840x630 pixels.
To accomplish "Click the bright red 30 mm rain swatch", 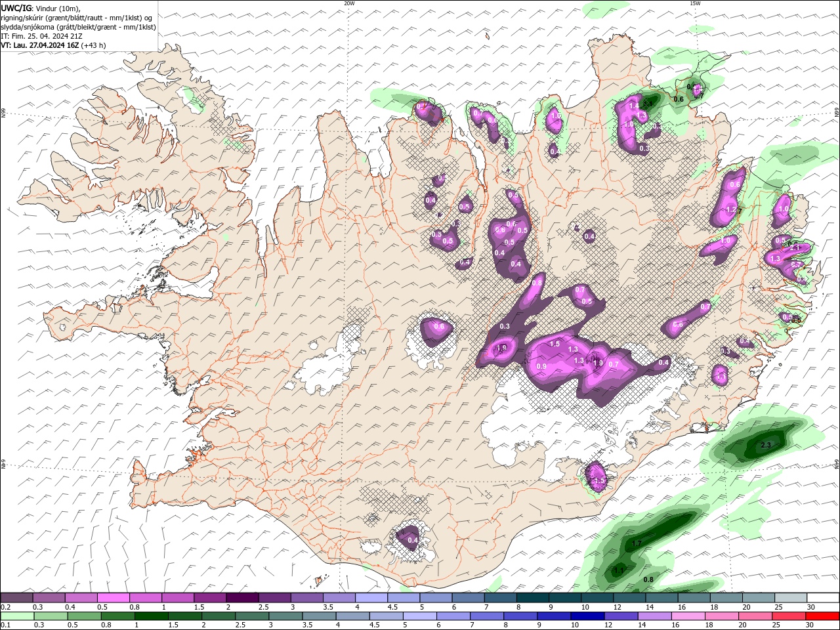I will tap(822, 616).
